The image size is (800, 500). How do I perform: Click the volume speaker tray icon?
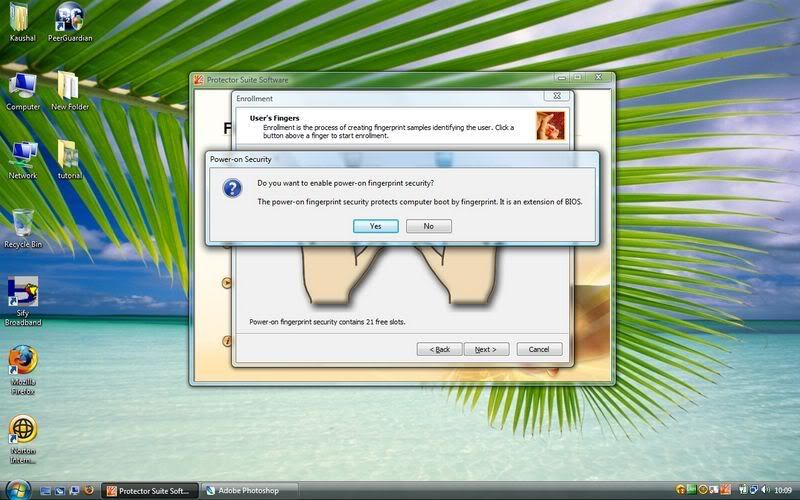[765, 490]
